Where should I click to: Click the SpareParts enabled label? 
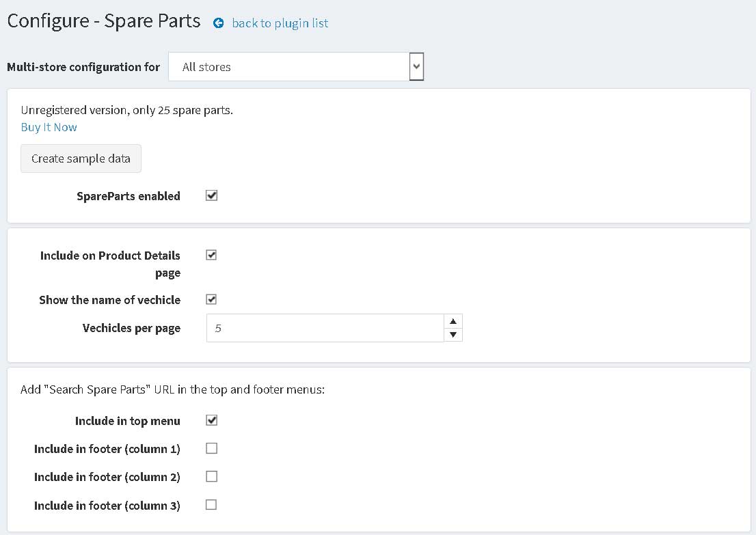(129, 196)
